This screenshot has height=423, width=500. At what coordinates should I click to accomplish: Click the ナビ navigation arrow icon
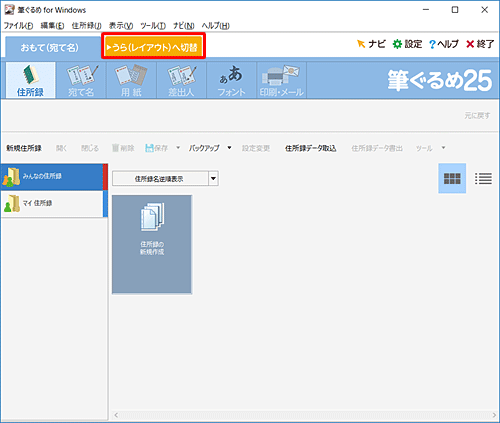371,44
